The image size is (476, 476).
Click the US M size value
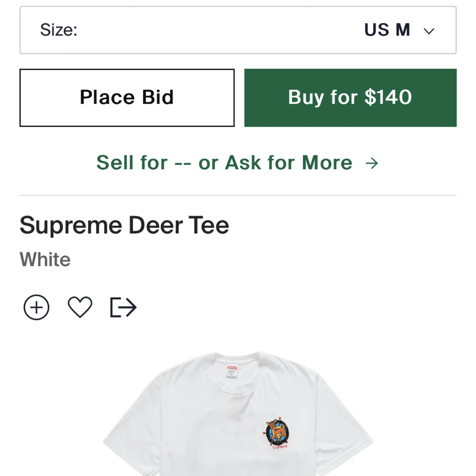click(387, 30)
